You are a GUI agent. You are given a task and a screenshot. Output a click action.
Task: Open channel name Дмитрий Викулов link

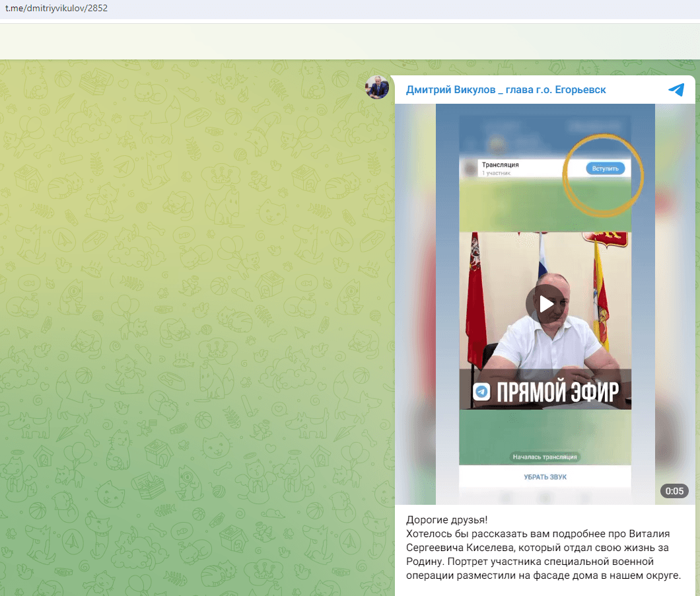(506, 90)
